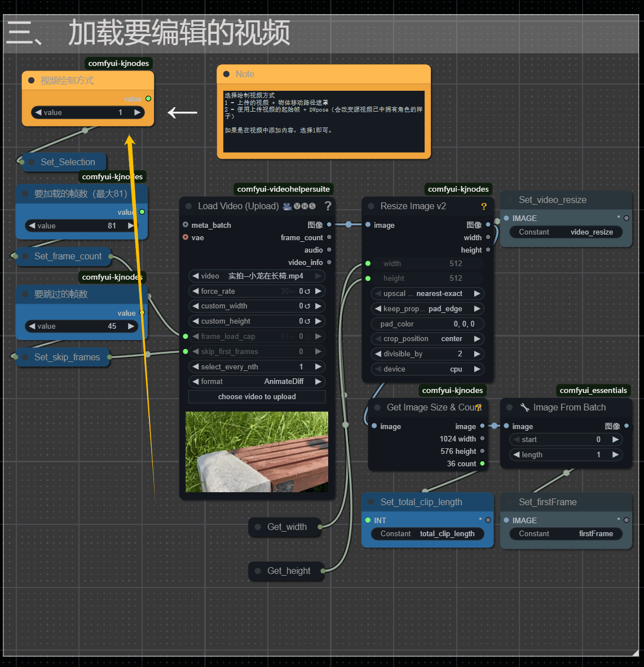
Task: Click the comfyui-videohelpersuite badge label
Action: tap(283, 189)
